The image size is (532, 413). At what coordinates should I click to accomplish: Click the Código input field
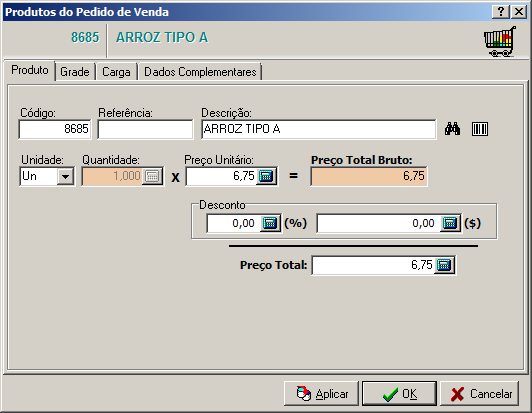55,129
